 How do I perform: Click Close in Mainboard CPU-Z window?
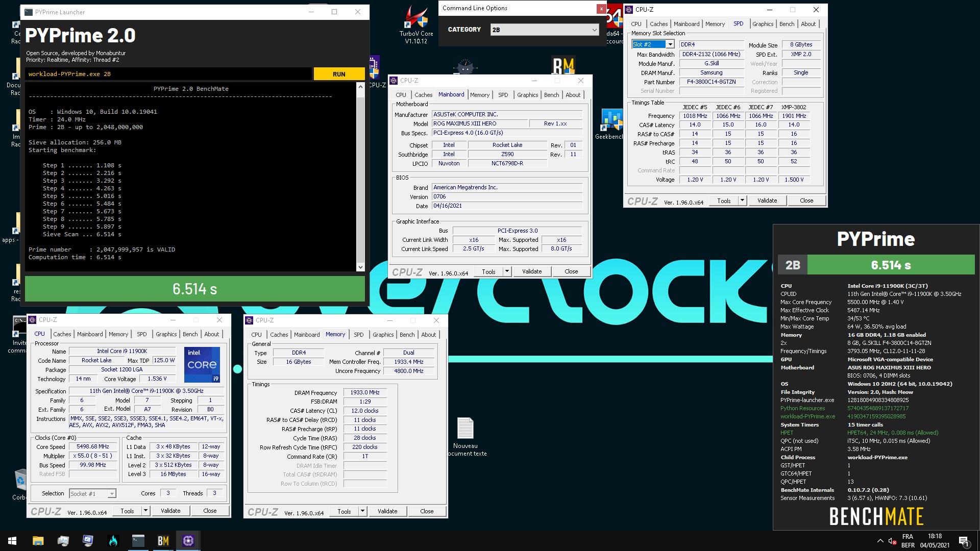coord(571,271)
